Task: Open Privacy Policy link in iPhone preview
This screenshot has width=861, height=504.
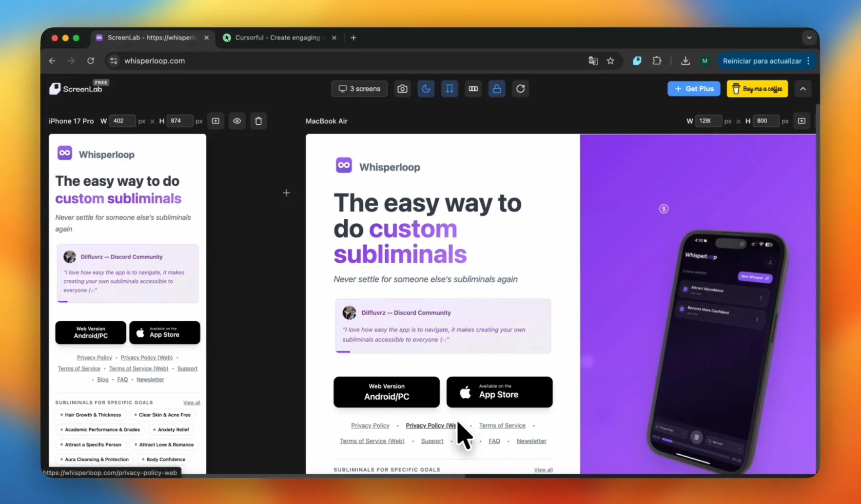Action: point(95,357)
